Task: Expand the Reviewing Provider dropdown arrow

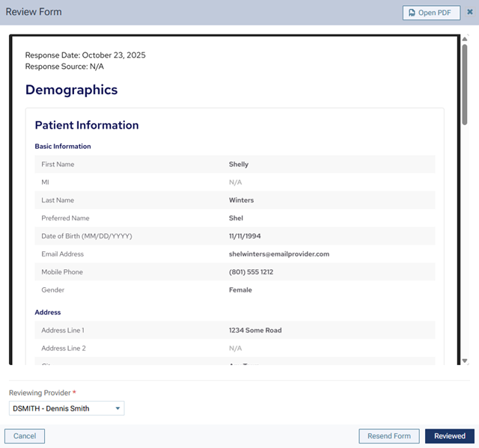Action: (118, 408)
